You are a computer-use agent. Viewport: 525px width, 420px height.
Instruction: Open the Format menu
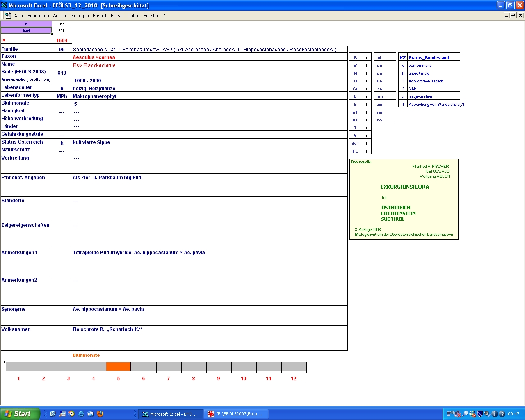[100, 16]
